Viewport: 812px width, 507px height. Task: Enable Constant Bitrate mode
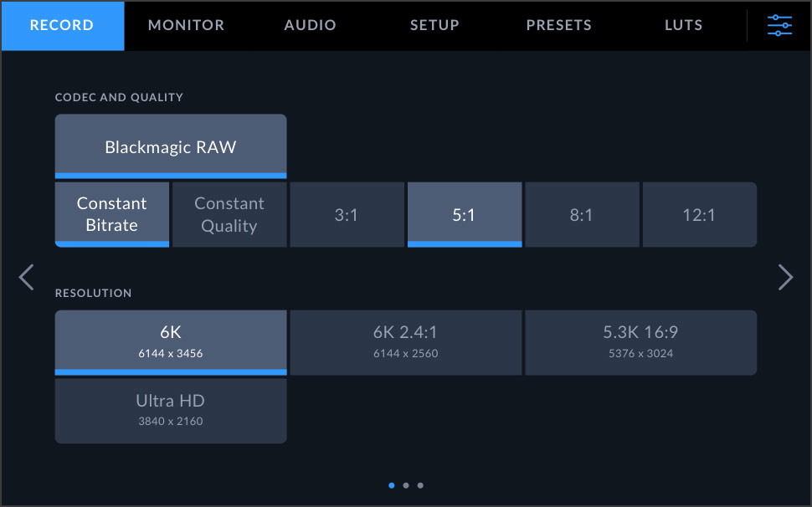tap(111, 213)
